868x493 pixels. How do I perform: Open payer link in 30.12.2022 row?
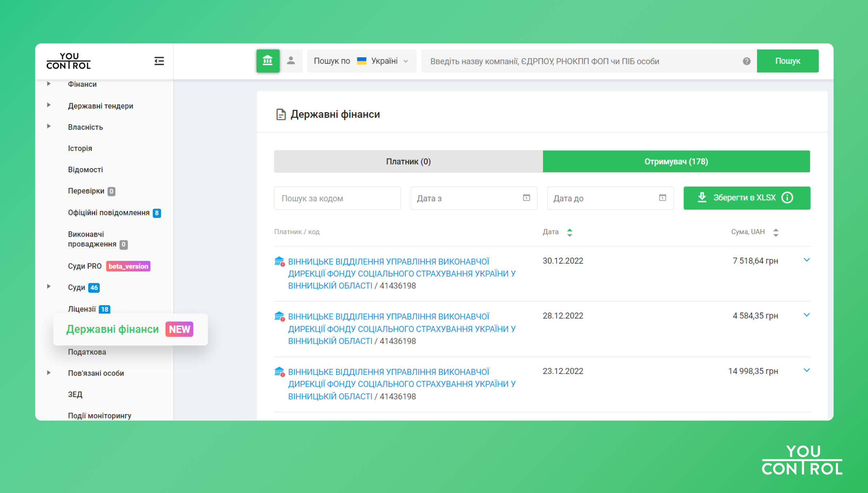click(402, 274)
